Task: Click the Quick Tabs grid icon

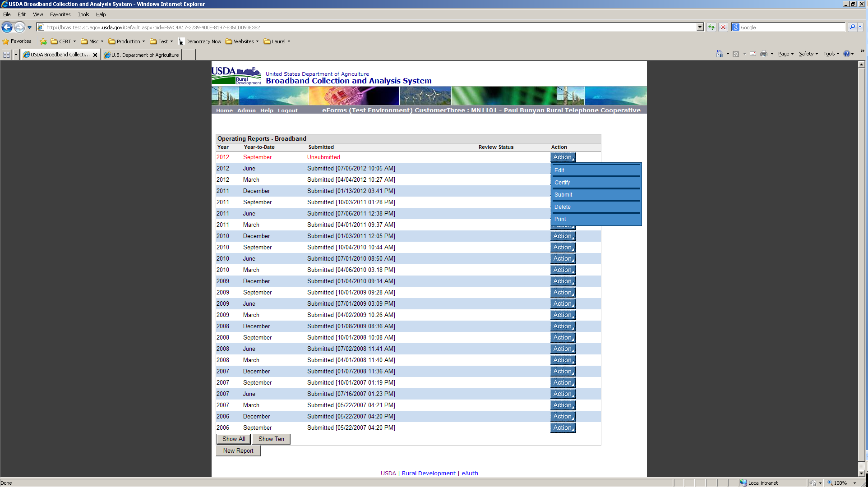Action: coord(6,55)
